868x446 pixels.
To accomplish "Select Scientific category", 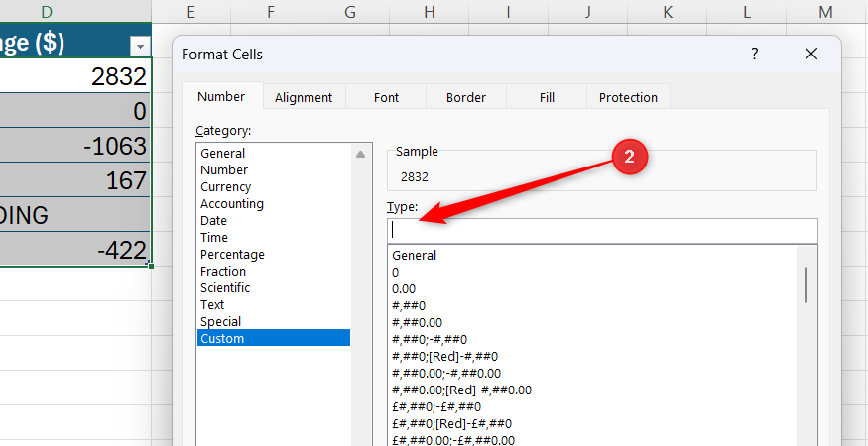I will 274,288.
